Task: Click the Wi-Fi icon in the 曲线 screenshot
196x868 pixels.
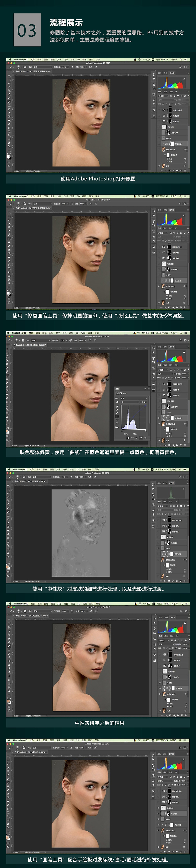Action: (138, 333)
